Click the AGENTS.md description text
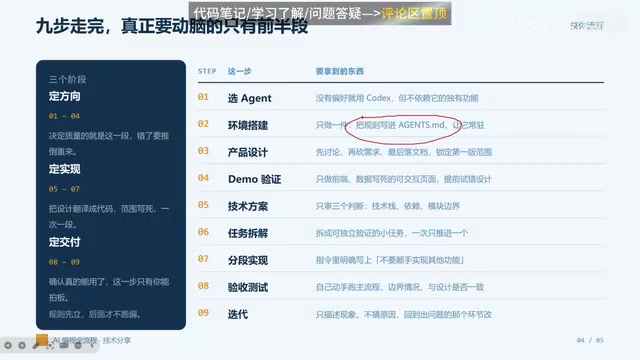The image size is (640, 360). (400, 125)
